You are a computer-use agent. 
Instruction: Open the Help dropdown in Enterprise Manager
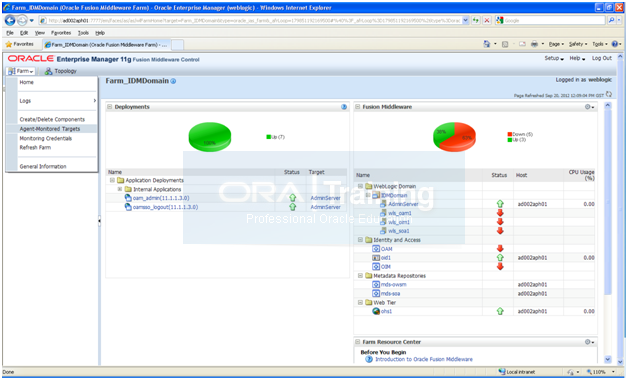577,58
